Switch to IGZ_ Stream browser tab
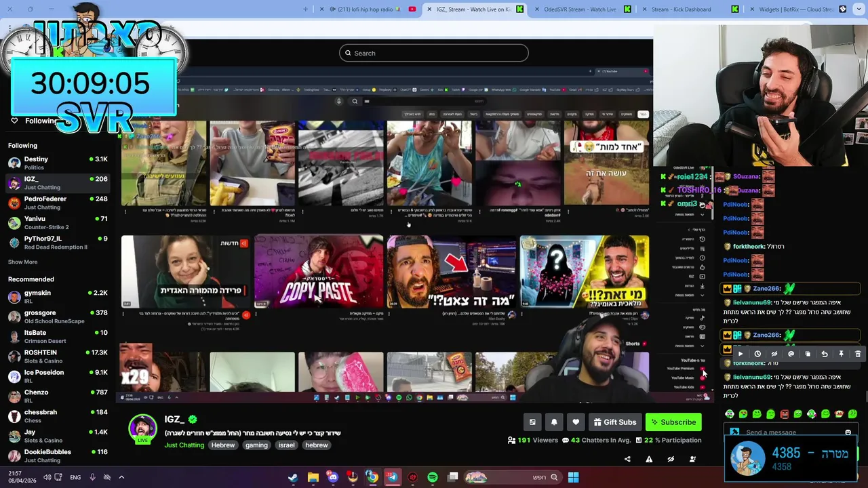Viewport: 868px width, 488px height. (474, 9)
